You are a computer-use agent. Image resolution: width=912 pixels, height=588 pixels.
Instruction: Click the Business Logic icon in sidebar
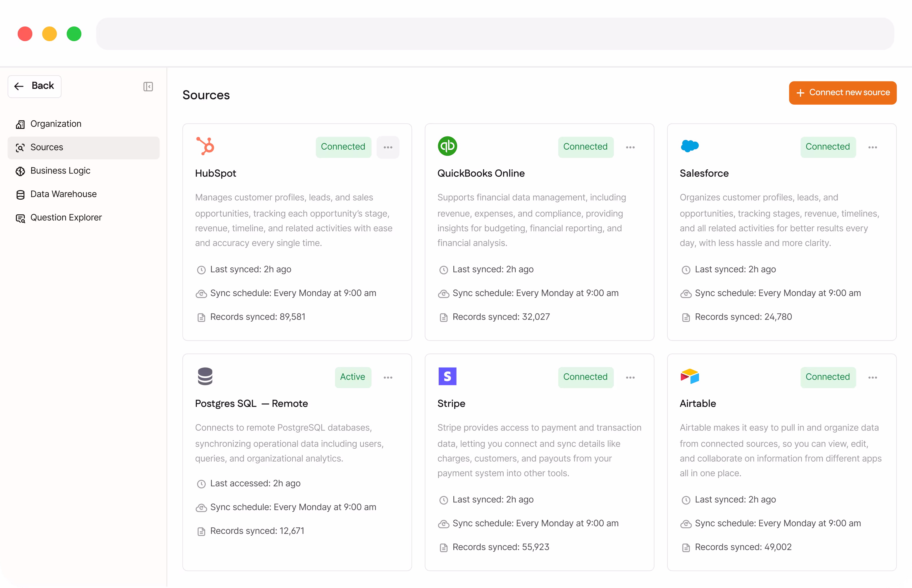point(20,171)
